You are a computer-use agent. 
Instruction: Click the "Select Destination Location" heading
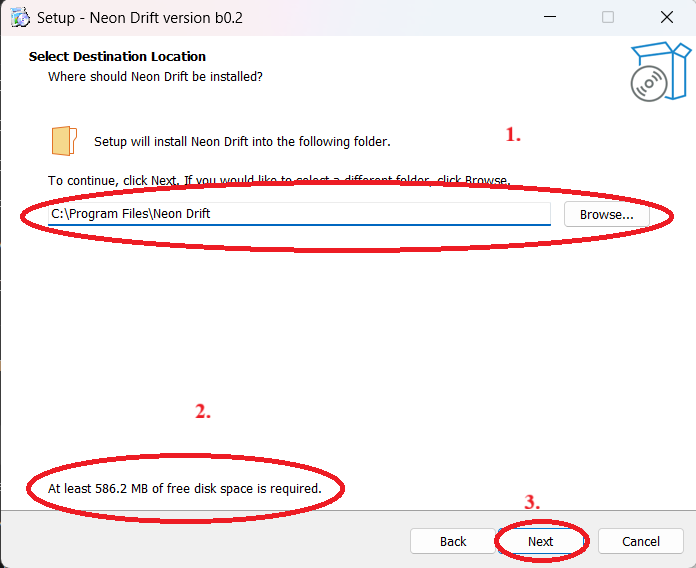[x=117, y=57]
